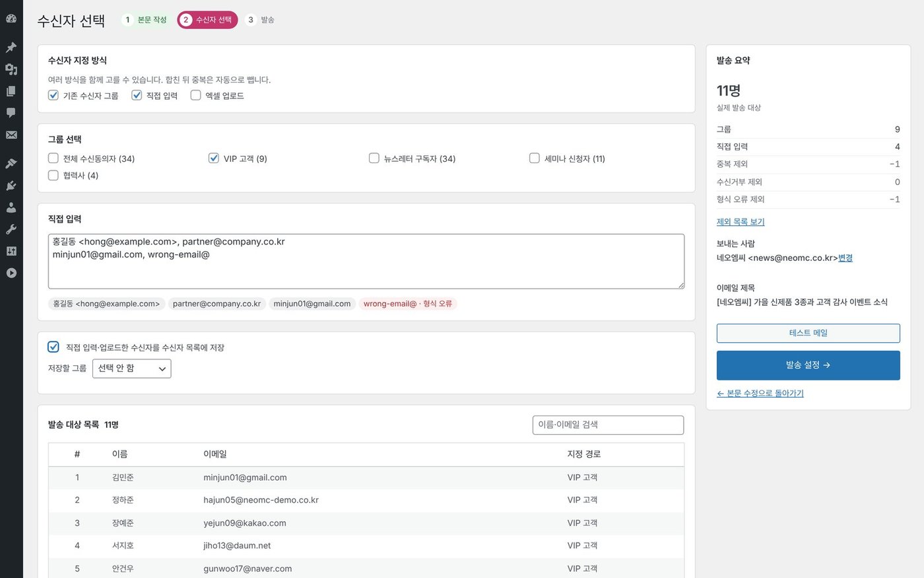Open the Comments speech bubble icon
Screen dimensions: 924x578
11,113
